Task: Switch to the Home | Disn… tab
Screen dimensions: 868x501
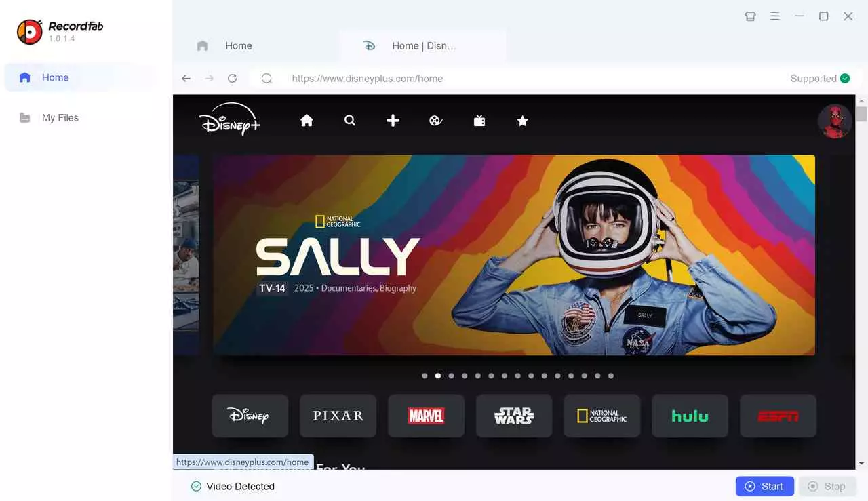Action: [x=422, y=46]
